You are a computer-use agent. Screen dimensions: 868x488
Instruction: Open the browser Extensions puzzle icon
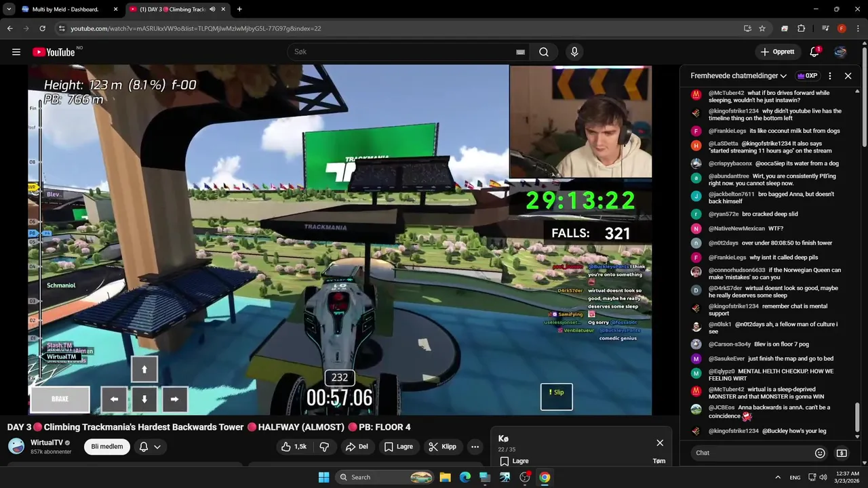click(x=801, y=28)
